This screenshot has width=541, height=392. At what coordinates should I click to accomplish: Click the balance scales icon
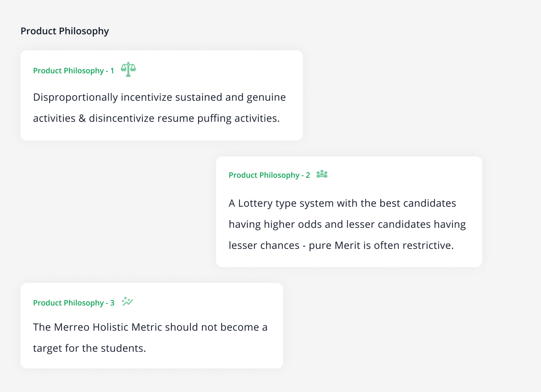[128, 69]
